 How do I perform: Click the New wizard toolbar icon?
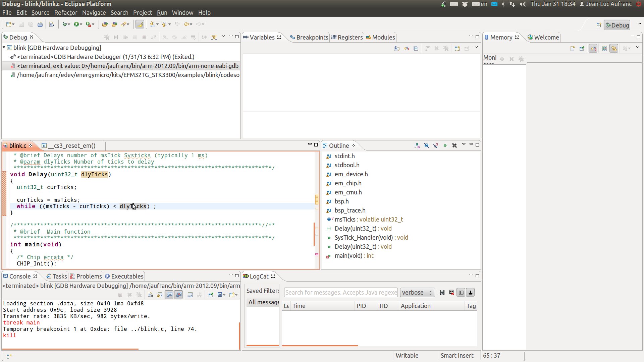9,24
